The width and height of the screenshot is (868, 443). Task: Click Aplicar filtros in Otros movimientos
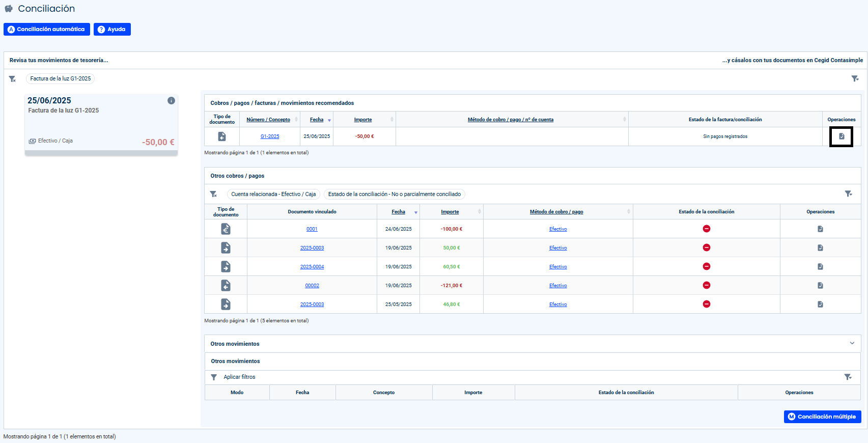click(x=239, y=377)
